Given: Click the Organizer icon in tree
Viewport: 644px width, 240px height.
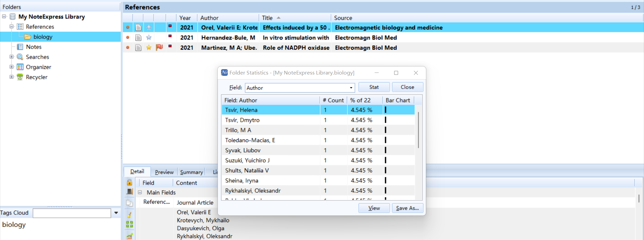Looking at the screenshot, I should (x=20, y=67).
